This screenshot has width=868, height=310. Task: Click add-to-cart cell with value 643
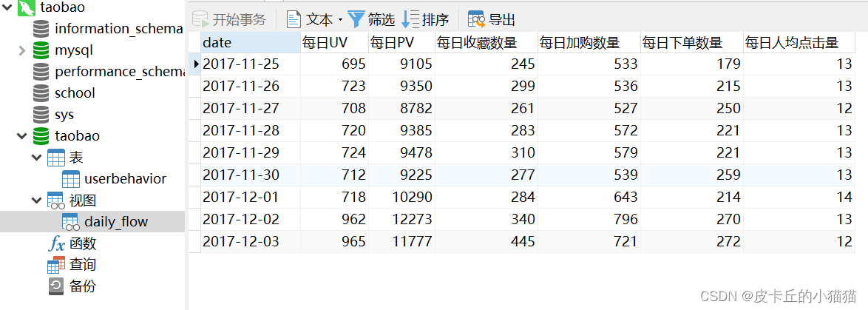(589, 197)
